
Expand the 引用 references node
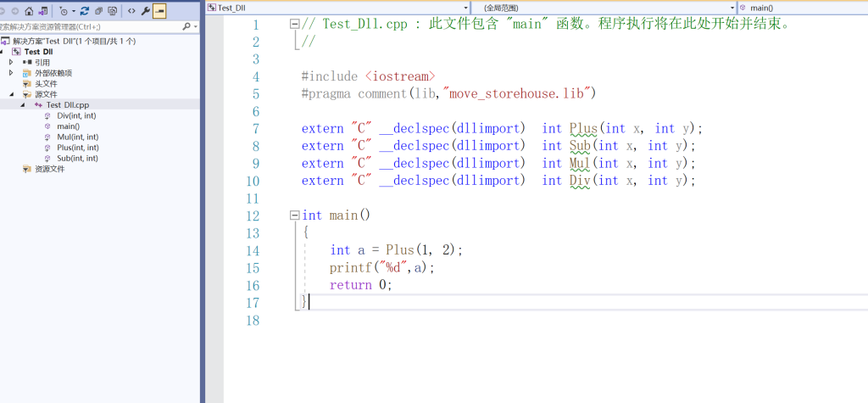pos(11,62)
